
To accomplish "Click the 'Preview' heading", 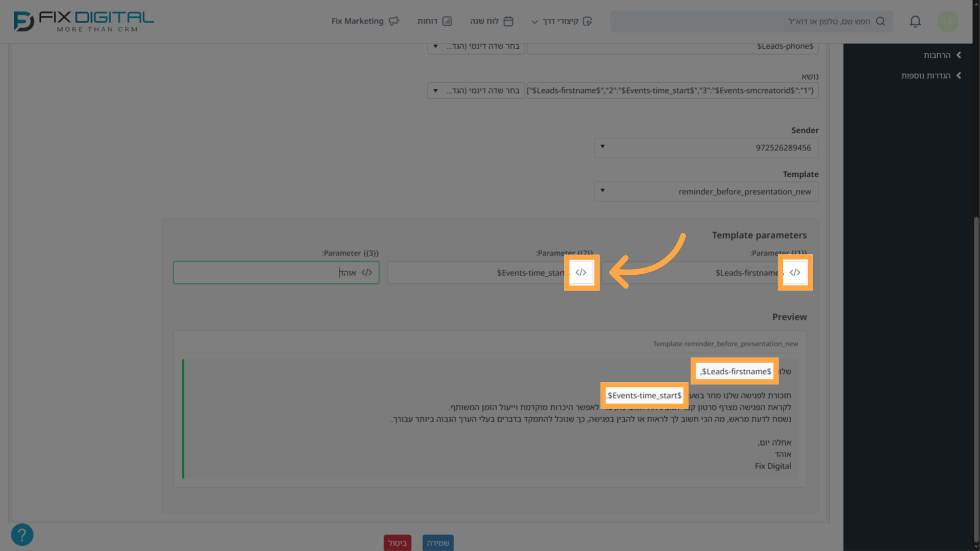I will (789, 317).
